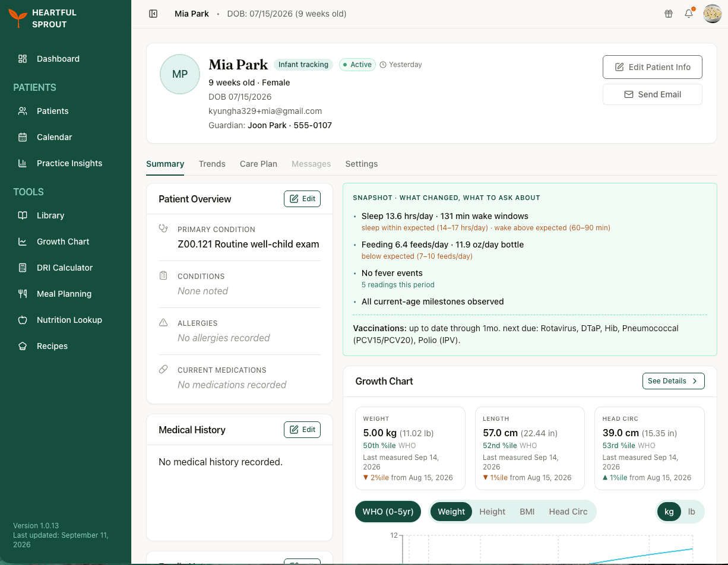
Task: Click the Version 1.0.13 text
Action: pos(36,526)
